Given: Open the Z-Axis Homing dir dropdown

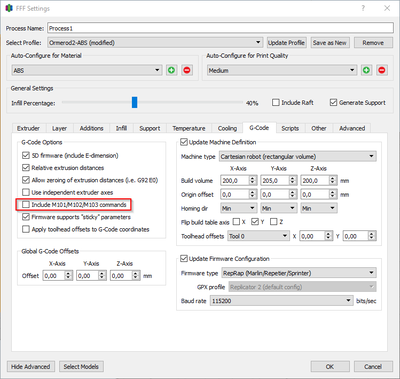Looking at the screenshot, I should [x=319, y=208].
